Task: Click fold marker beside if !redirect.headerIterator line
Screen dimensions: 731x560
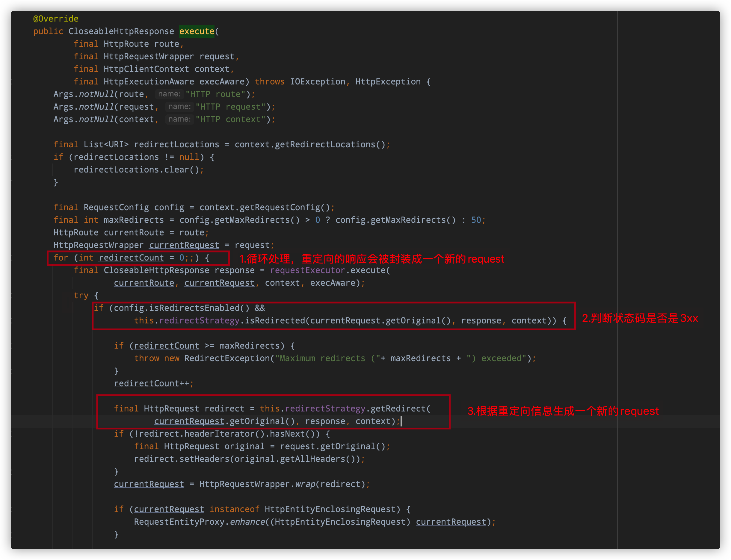Action: [12, 434]
